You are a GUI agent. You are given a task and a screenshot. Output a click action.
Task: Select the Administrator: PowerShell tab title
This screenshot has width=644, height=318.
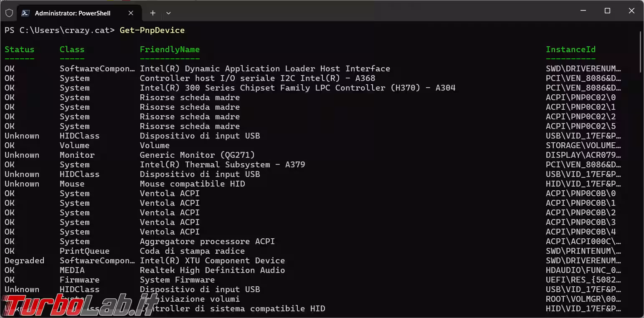[x=73, y=13]
